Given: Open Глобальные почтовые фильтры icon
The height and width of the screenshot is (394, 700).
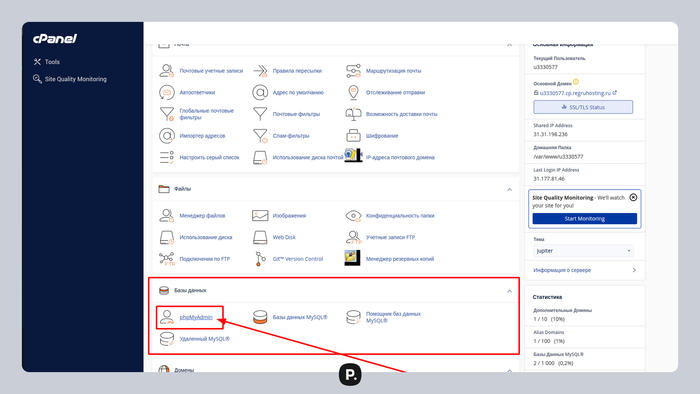Looking at the screenshot, I should tap(167, 114).
